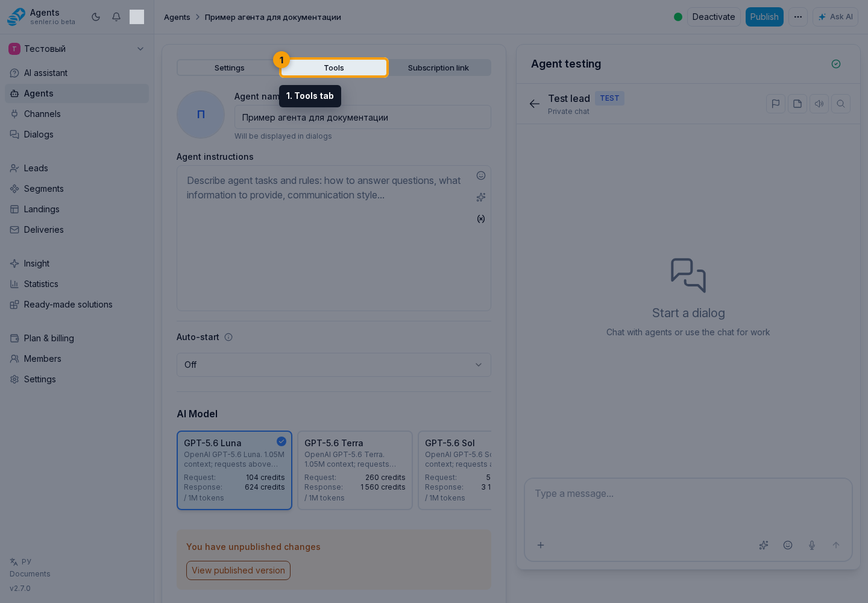
Task: Select the GPT-5.6 Luna model card
Action: click(234, 470)
